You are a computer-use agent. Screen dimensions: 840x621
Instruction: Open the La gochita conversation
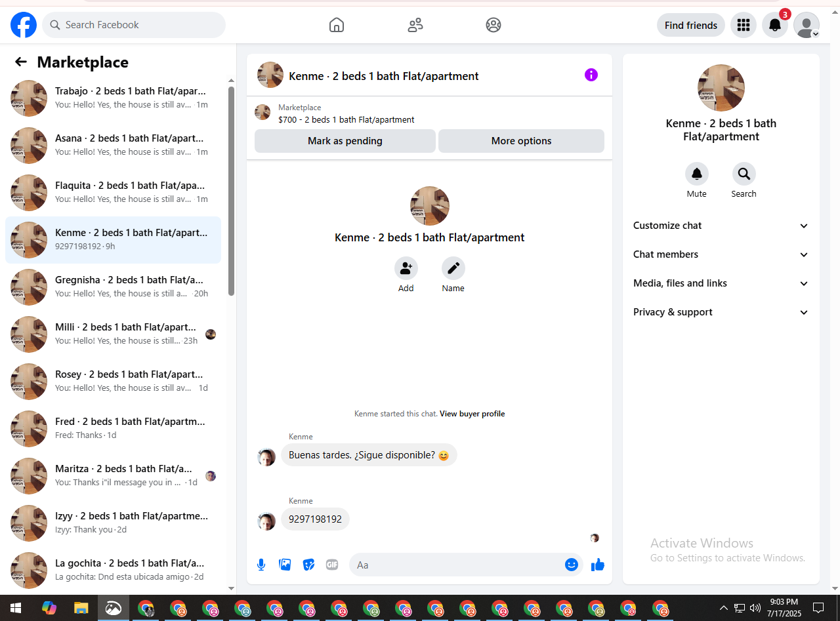point(113,571)
